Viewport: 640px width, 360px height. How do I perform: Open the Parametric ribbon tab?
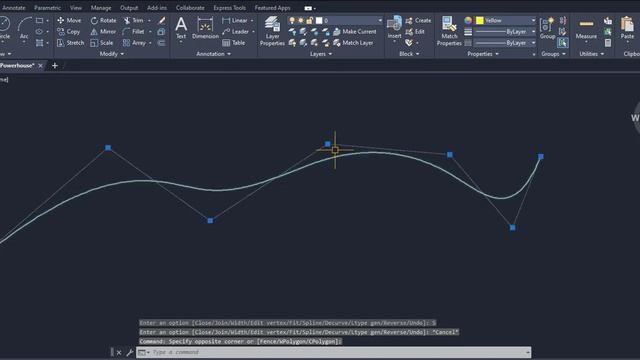click(47, 8)
